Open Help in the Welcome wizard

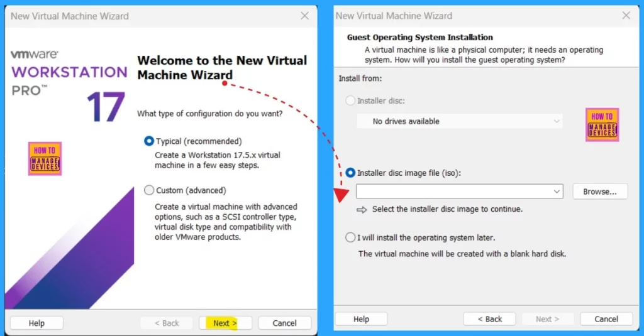36,323
